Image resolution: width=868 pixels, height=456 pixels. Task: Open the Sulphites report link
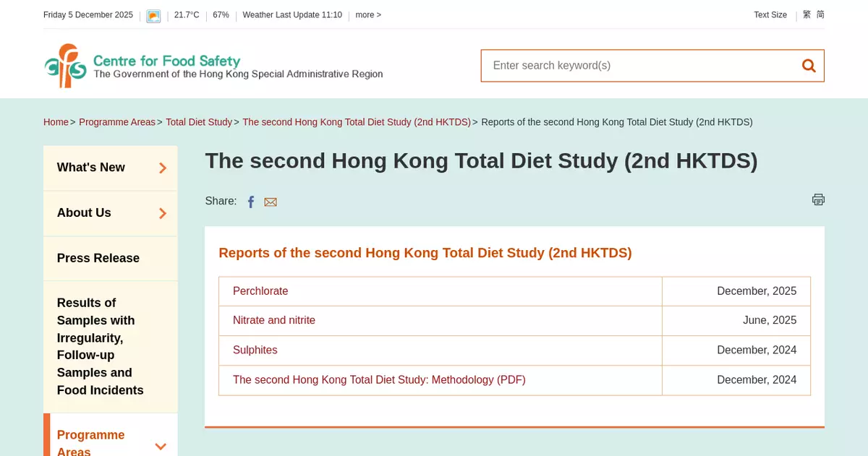tap(255, 350)
